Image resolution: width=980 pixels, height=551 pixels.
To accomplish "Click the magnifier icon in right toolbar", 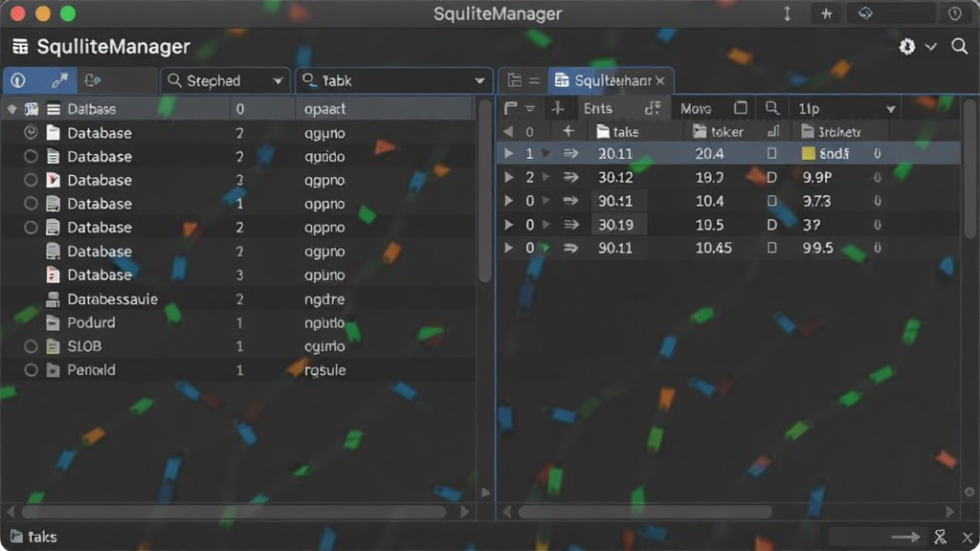I will (772, 108).
